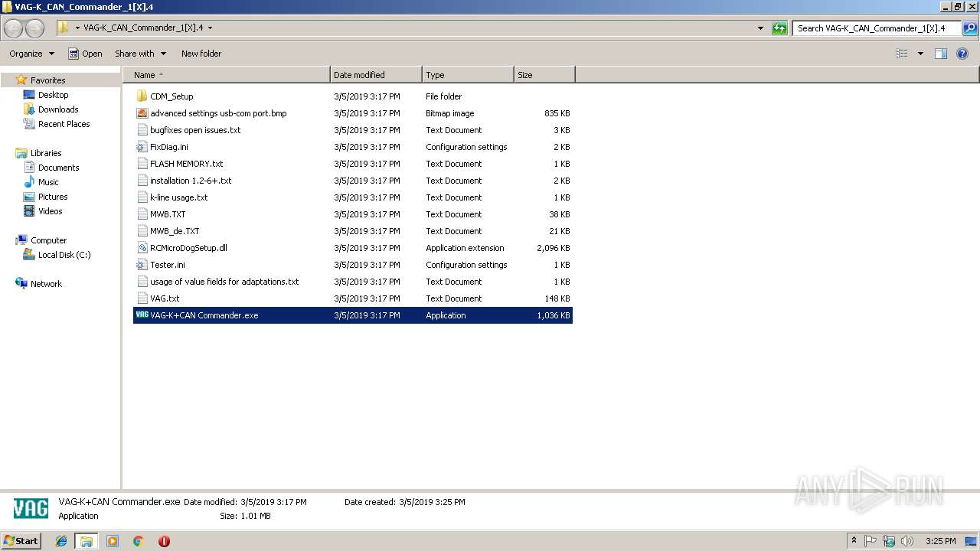
Task: Open Music library
Action: [41, 182]
